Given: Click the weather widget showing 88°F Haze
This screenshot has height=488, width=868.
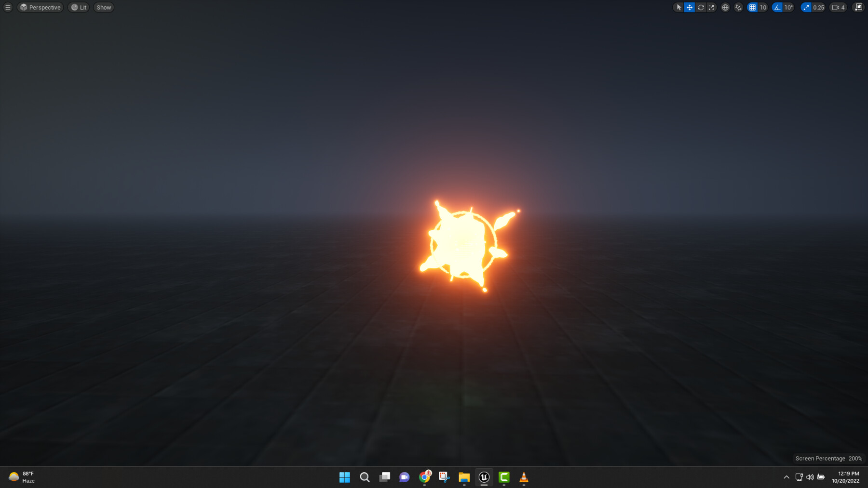Looking at the screenshot, I should click(x=22, y=477).
